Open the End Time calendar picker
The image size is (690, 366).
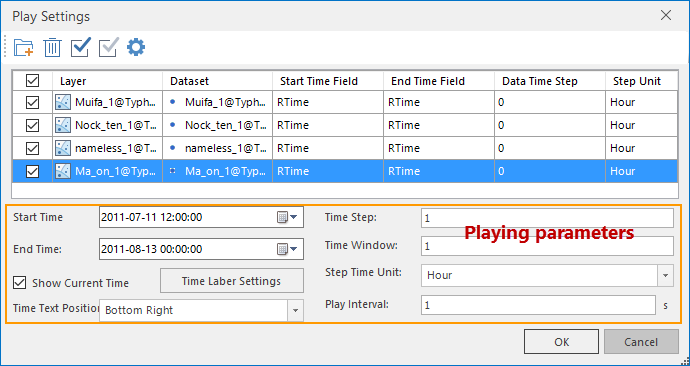click(x=287, y=249)
